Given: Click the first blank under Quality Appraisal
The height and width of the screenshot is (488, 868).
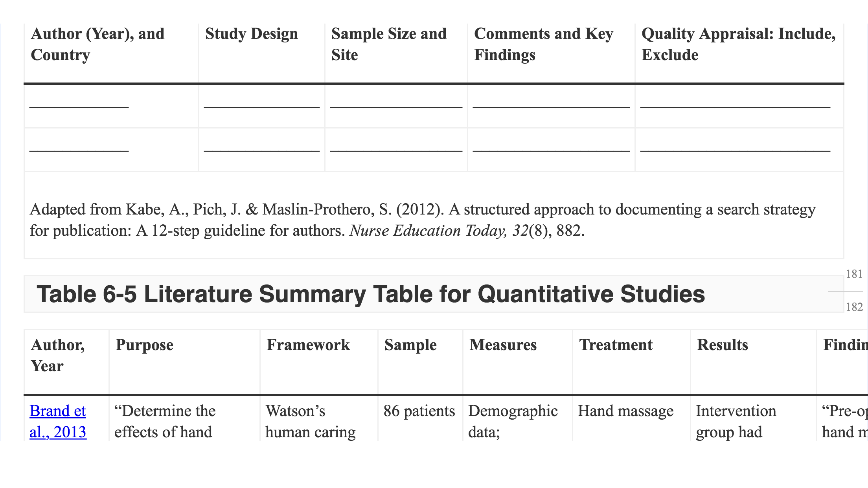Looking at the screenshot, I should [x=736, y=106].
